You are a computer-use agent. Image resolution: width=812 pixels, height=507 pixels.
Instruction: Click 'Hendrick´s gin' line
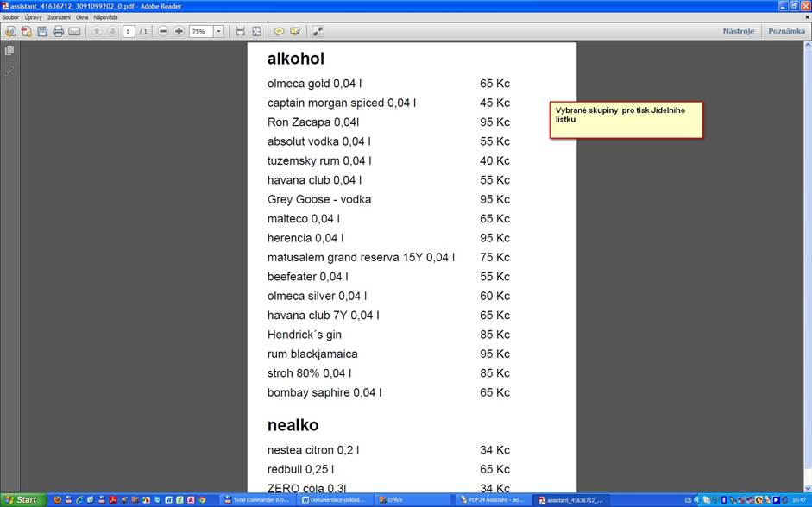click(x=305, y=335)
